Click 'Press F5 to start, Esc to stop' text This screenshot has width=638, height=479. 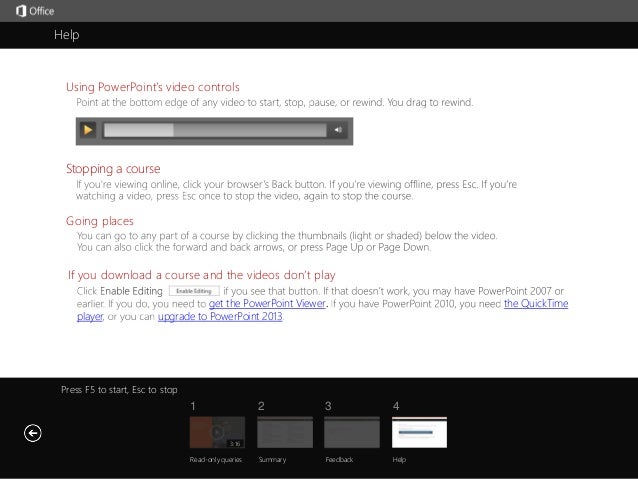coord(119,390)
